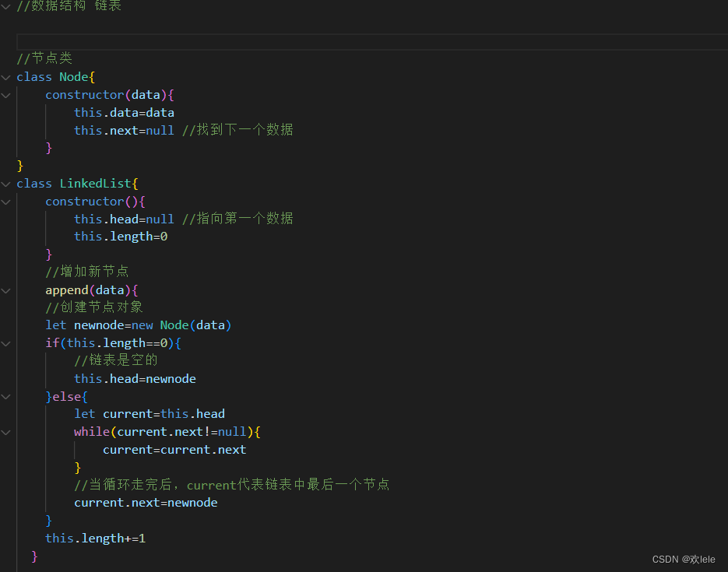
Task: Click 'constructor(){' in LinkedList
Action: tap(95, 202)
